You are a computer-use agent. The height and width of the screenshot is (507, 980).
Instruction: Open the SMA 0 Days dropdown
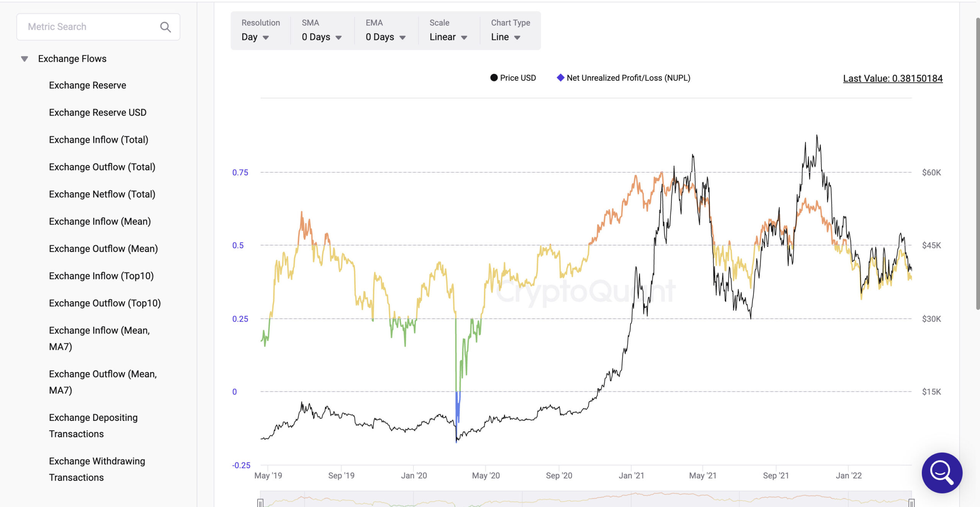322,37
